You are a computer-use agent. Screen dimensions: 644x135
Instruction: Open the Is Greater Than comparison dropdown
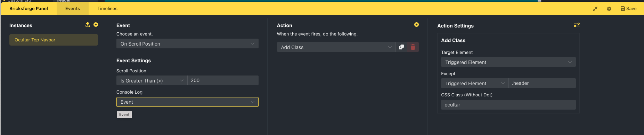pyautogui.click(x=152, y=80)
